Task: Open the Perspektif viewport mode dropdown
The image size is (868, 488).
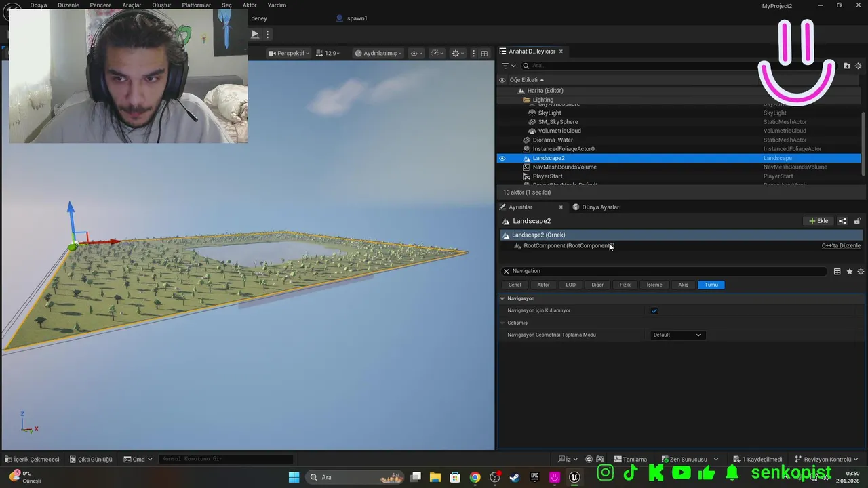Action: coord(288,53)
